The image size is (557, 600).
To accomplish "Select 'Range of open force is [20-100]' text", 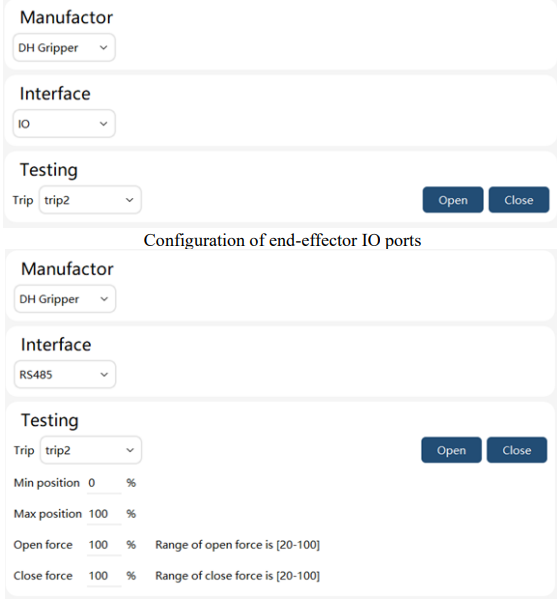I will point(238,545).
